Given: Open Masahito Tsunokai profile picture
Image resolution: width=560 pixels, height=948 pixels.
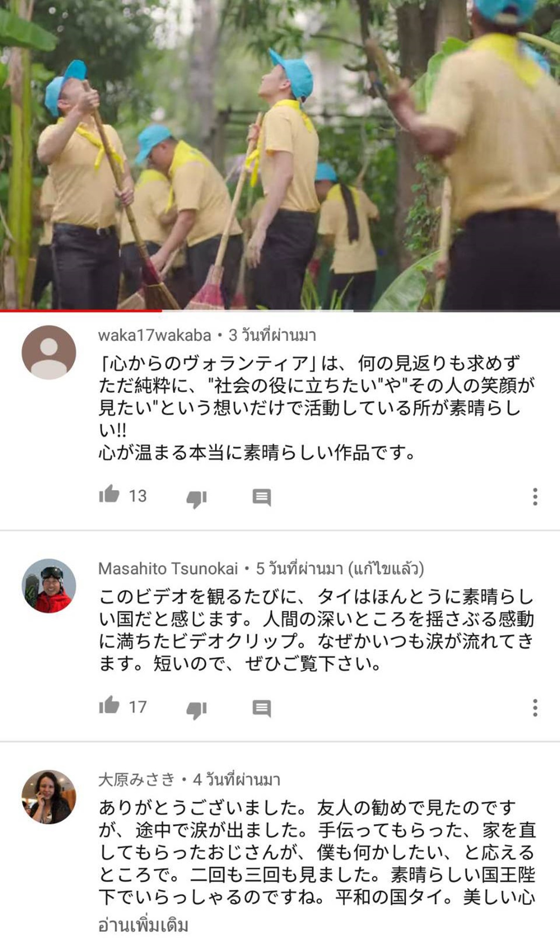Looking at the screenshot, I should click(49, 586).
